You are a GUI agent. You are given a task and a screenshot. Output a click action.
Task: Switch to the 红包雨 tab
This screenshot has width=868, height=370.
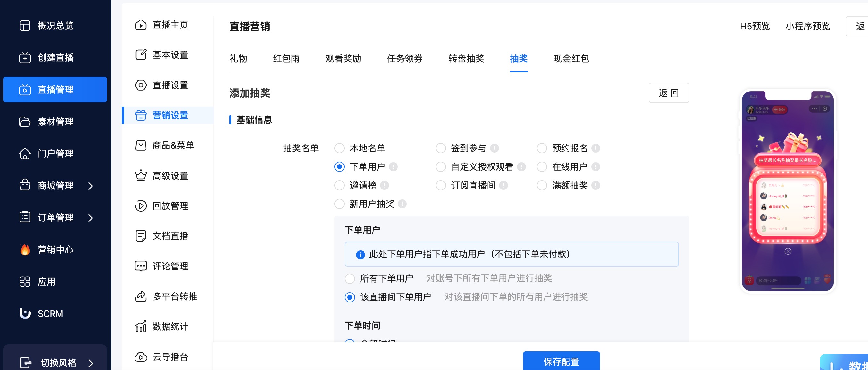(x=286, y=59)
